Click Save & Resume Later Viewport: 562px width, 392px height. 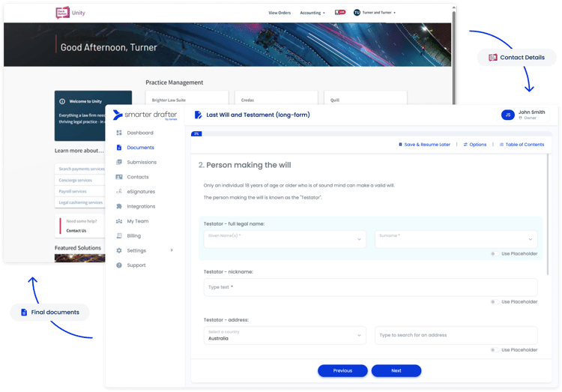click(x=423, y=144)
